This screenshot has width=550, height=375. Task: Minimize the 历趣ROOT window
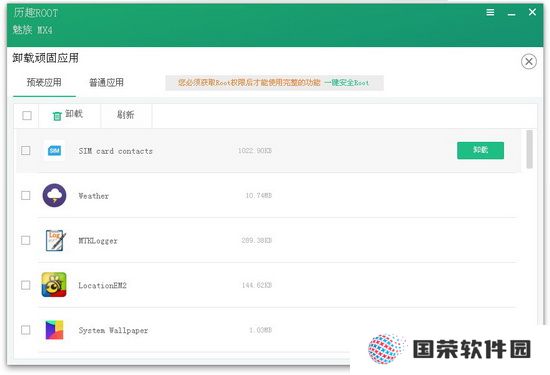(x=511, y=14)
